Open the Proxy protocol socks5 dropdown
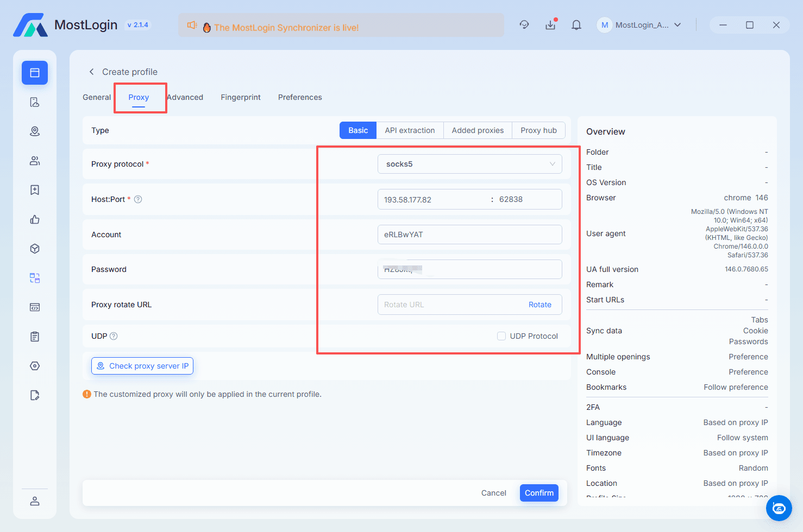 470,164
